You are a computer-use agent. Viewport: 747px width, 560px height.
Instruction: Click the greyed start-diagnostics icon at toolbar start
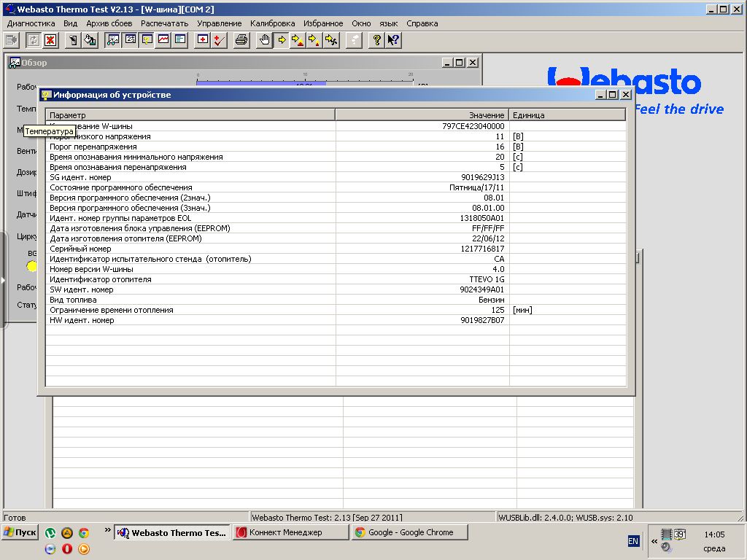tap(12, 41)
